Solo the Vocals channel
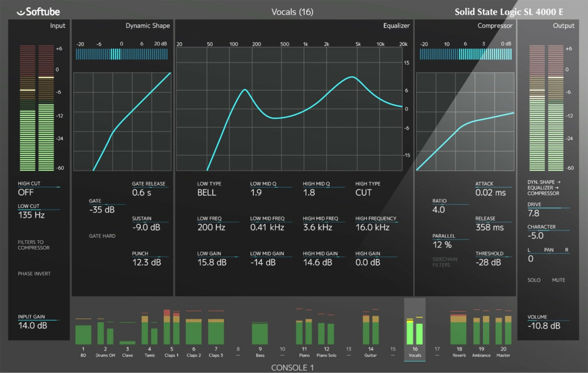Image resolution: width=588 pixels, height=373 pixels. pyautogui.click(x=534, y=280)
